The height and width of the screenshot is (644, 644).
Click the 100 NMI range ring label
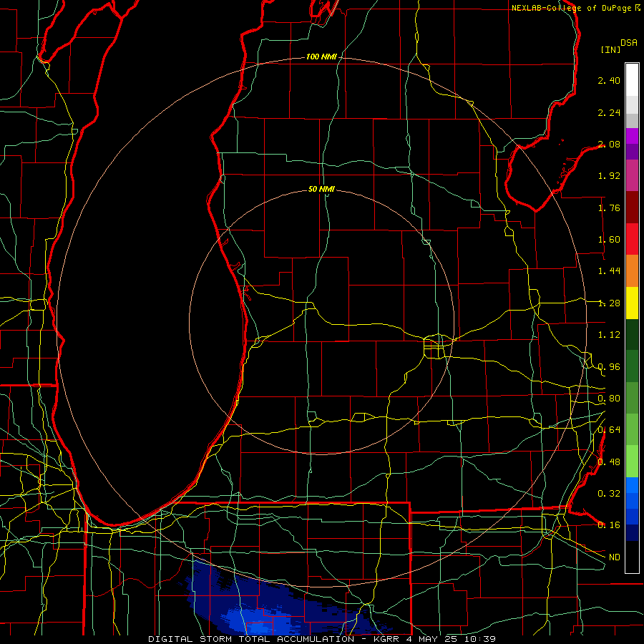click(x=321, y=57)
